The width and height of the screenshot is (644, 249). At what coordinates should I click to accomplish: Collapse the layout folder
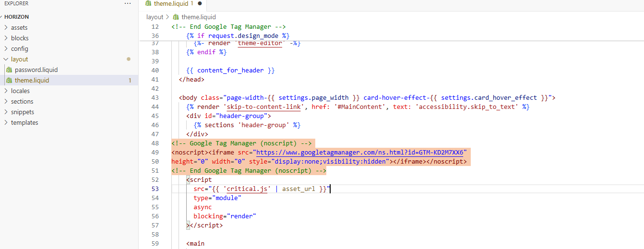coord(20,59)
